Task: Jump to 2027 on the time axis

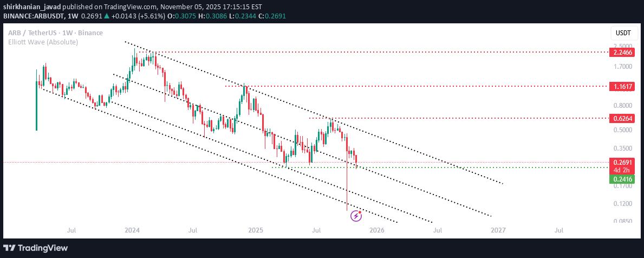Action: [x=498, y=230]
